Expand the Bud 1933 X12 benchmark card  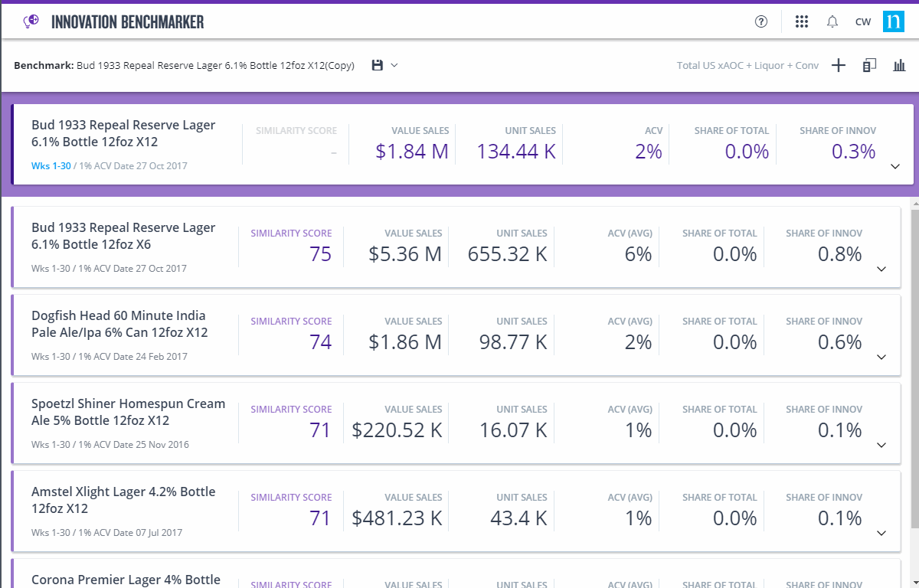(x=895, y=167)
